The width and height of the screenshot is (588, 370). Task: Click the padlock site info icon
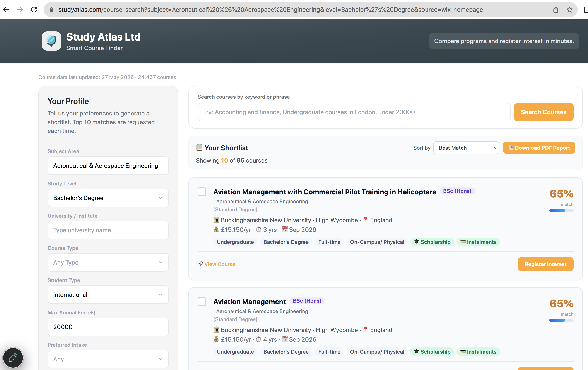pyautogui.click(x=51, y=10)
